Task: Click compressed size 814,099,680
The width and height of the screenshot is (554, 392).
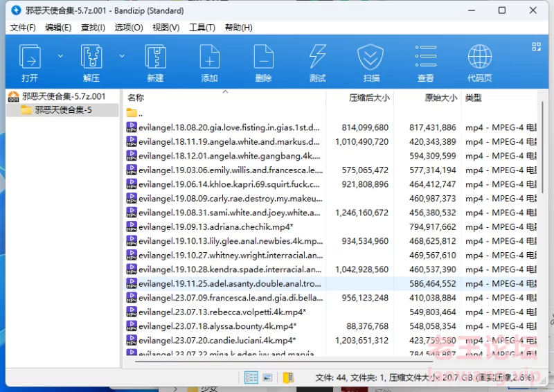Action: click(x=365, y=127)
